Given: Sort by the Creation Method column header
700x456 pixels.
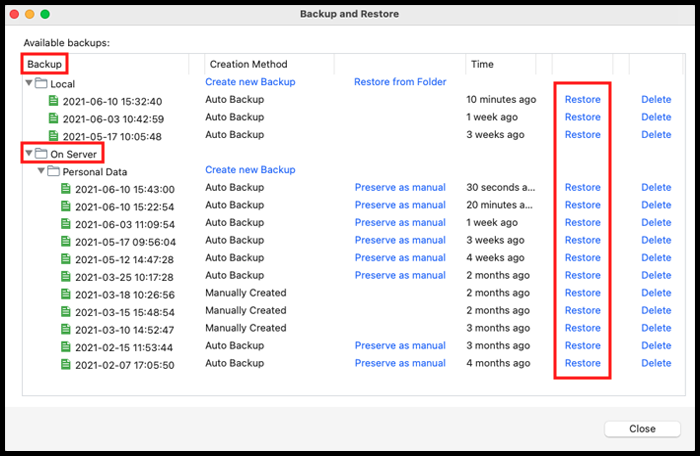Looking at the screenshot, I should [x=248, y=64].
